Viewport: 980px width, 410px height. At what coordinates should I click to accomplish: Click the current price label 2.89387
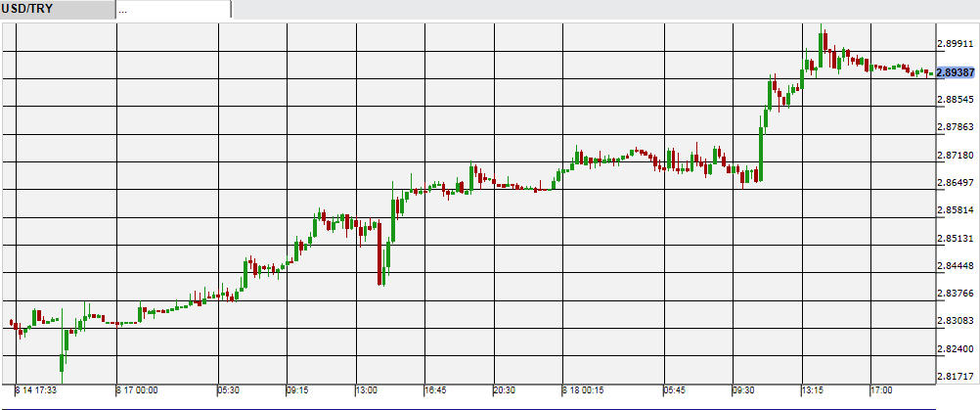tap(955, 72)
